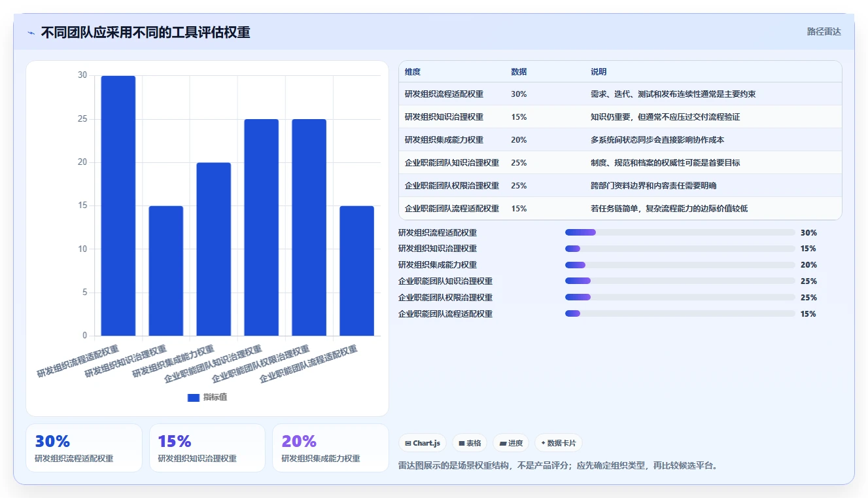Click the progress list label 研发组织集成能力权重
Viewport: 868px width, 498px height.
pos(438,265)
